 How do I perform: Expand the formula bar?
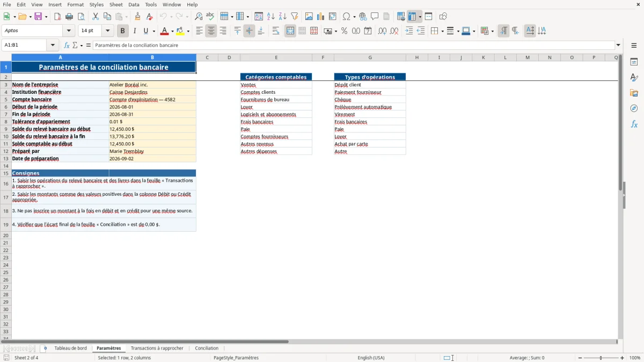[x=618, y=45]
